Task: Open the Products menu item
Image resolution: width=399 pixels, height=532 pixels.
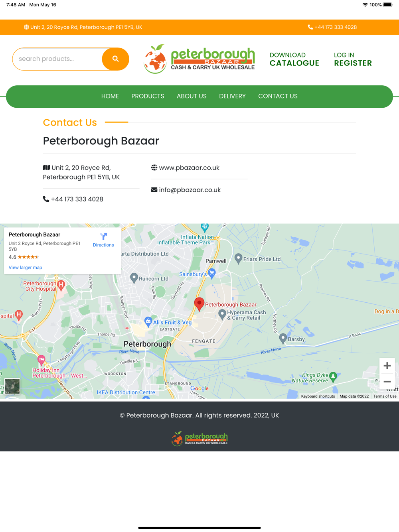Action: coord(148,96)
